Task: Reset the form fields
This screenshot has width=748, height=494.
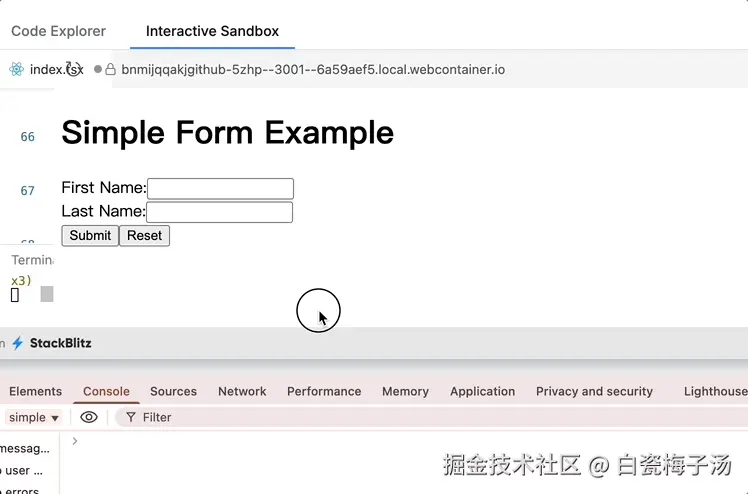Action: tap(145, 236)
